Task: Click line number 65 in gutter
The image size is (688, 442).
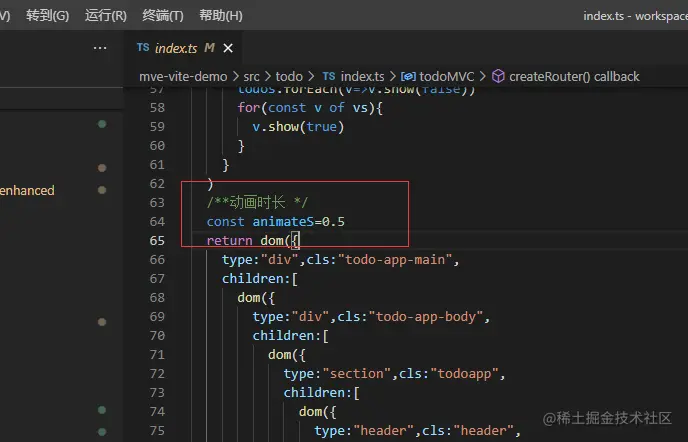Action: coord(157,241)
